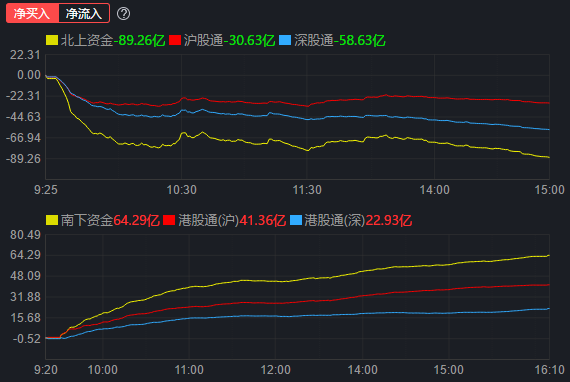Viewport: 570px width, 382px height.
Task: Click the 10:30 marker on upper chart
Action: 181,190
